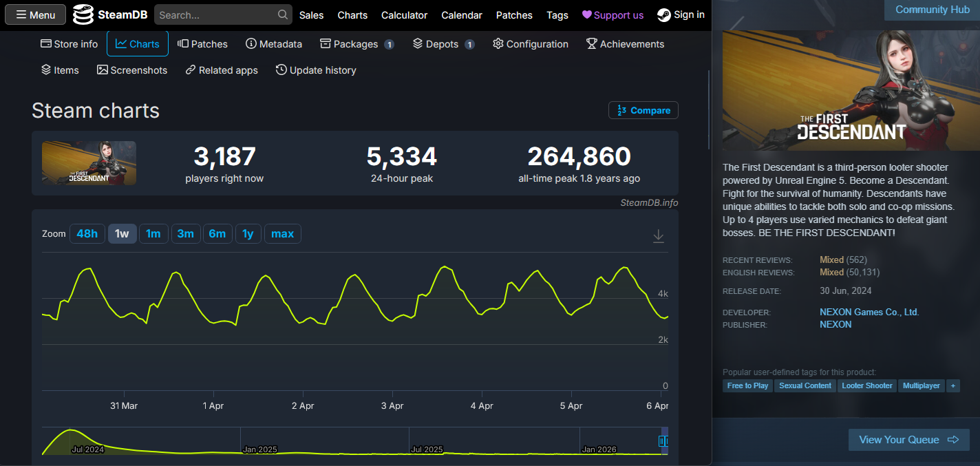Set chart zoom to 3m
The height and width of the screenshot is (466, 980).
pyautogui.click(x=186, y=234)
